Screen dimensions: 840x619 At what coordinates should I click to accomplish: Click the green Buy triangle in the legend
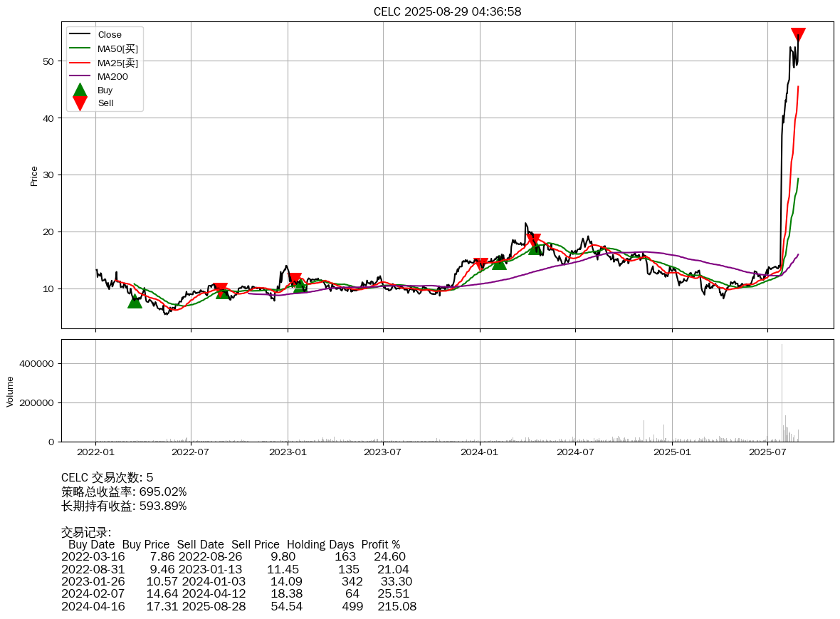(80, 90)
